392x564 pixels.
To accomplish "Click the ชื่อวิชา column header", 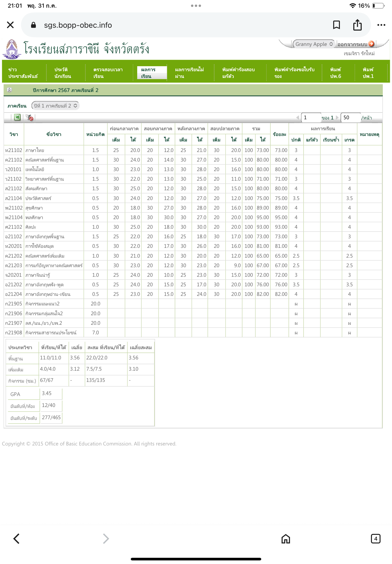I will [x=54, y=134].
